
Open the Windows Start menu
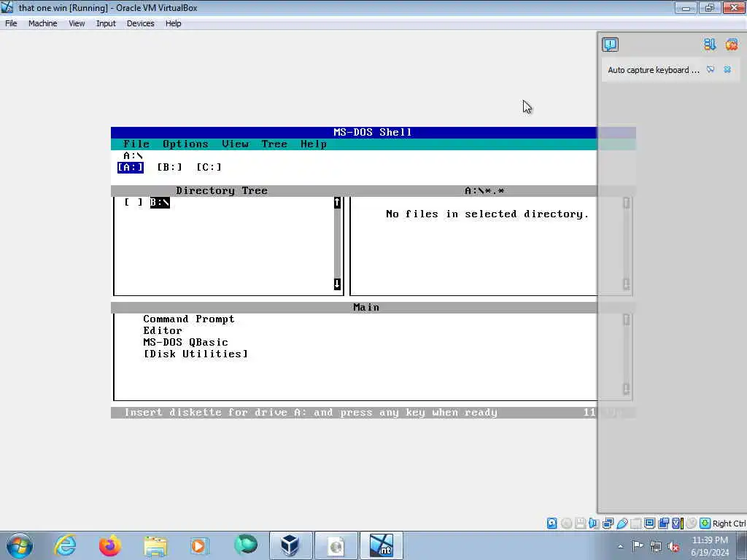click(20, 545)
